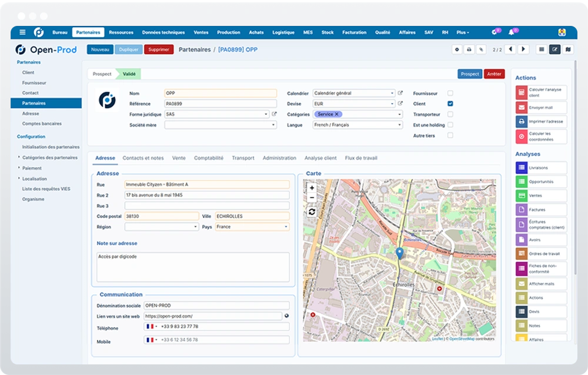This screenshot has width=588, height=375.
Task: Click the red Arrêter button
Action: [x=495, y=74]
